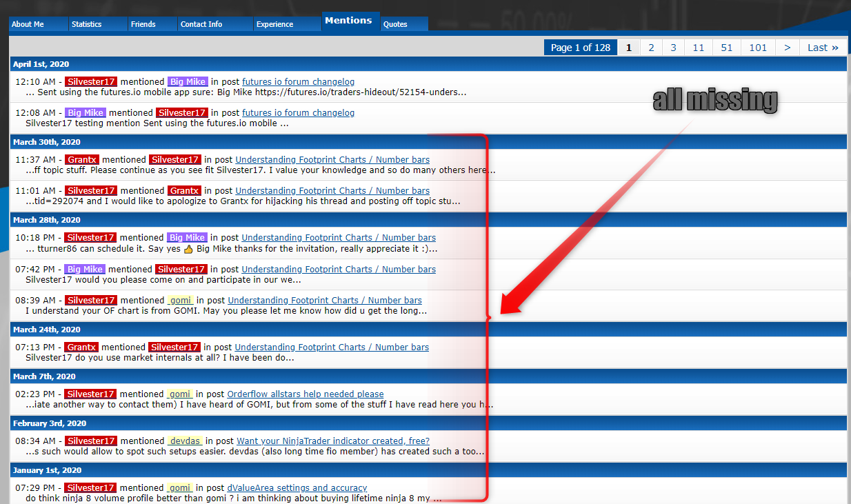The width and height of the screenshot is (851, 504).
Task: Click Big Mike user tag at 12:08 AM
Action: tap(86, 112)
